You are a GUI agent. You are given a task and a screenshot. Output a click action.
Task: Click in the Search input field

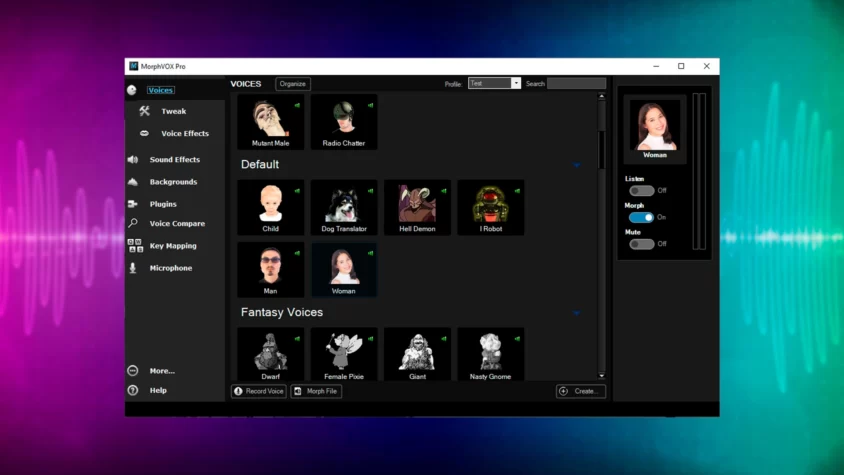coord(576,83)
